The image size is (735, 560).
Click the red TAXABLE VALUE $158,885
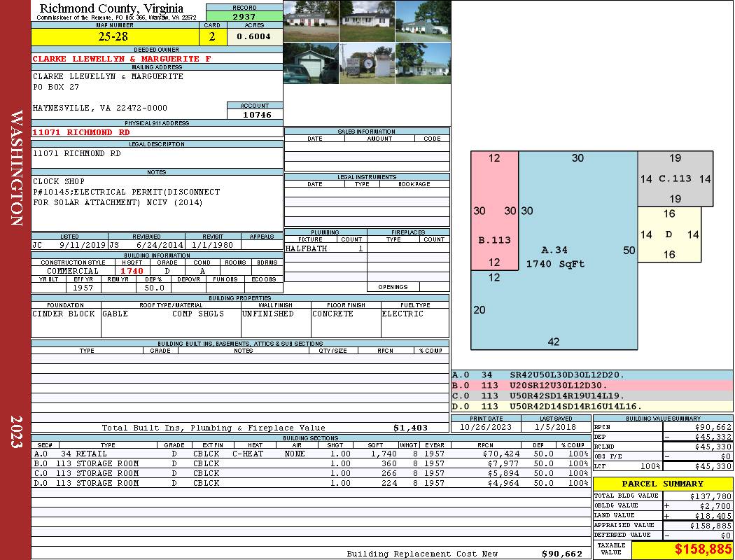703,549
